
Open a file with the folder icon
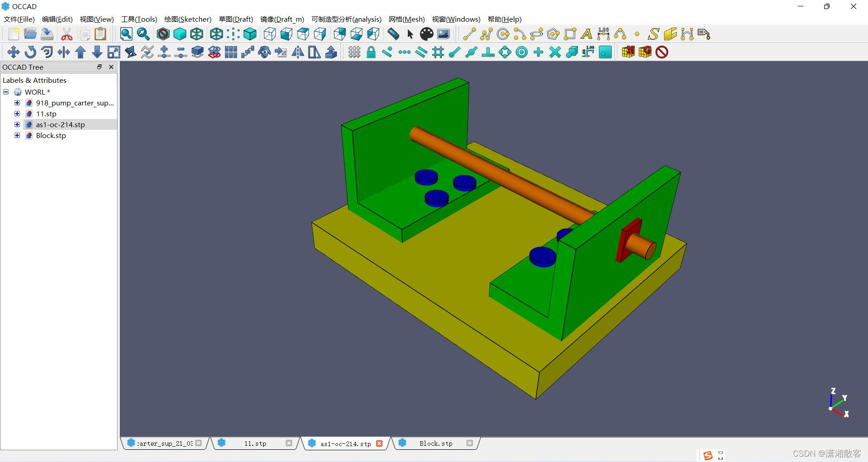coord(30,34)
